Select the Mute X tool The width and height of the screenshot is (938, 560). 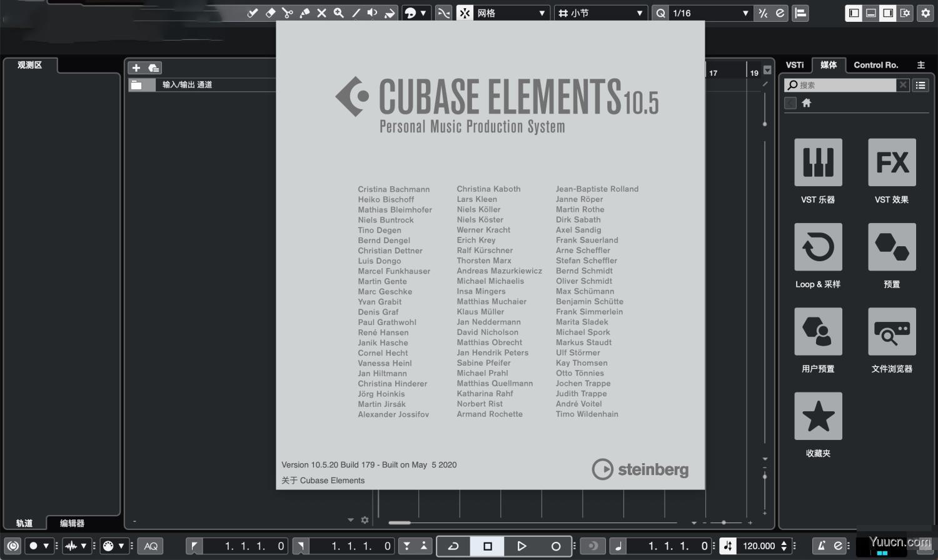coord(321,13)
